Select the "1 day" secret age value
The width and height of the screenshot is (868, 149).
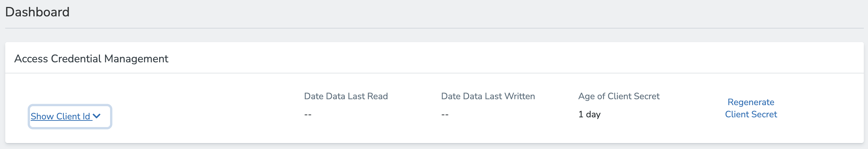click(589, 115)
